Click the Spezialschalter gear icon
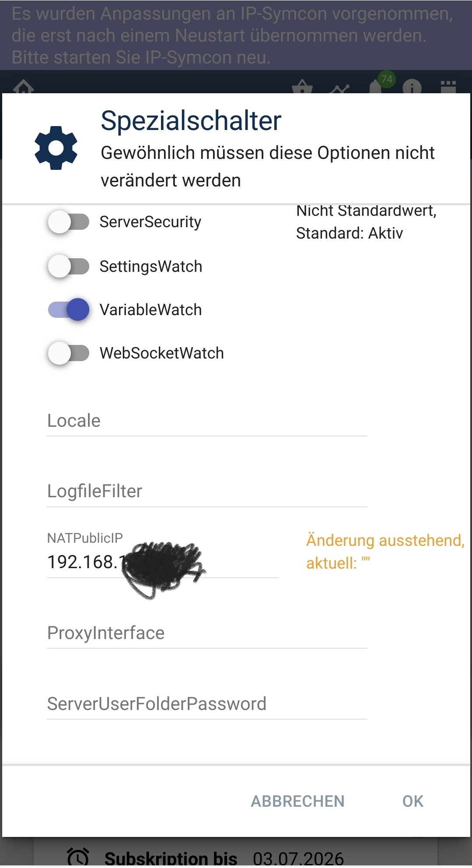The width and height of the screenshot is (472, 868). click(56, 148)
